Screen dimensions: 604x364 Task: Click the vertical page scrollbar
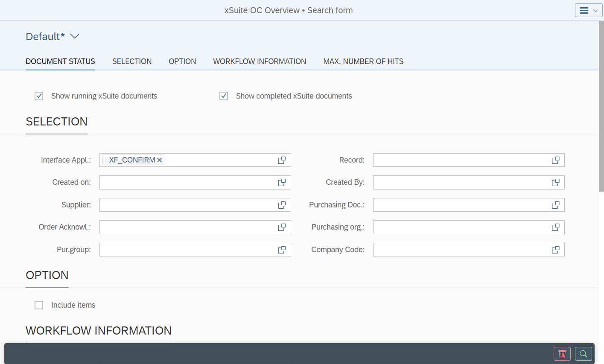click(601, 107)
